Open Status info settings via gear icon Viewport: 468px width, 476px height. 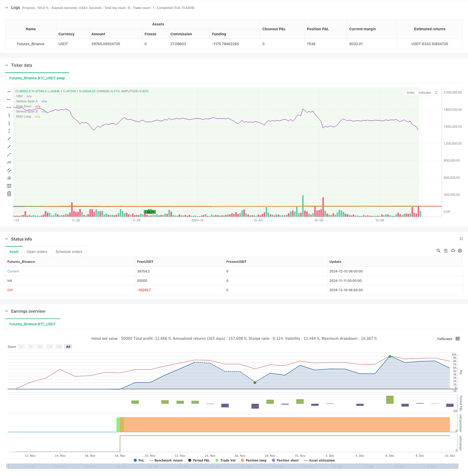point(460,251)
